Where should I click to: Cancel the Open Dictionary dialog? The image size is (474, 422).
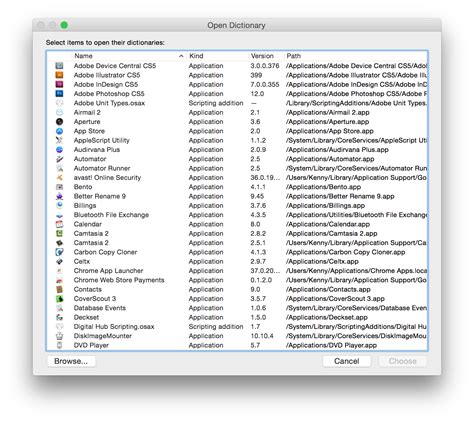click(346, 361)
